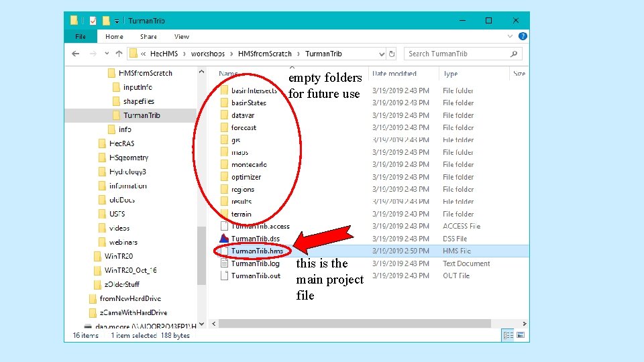Click the Properties quick access toolbar icon
Image resolution: width=644 pixels, height=362 pixels.
(x=93, y=21)
